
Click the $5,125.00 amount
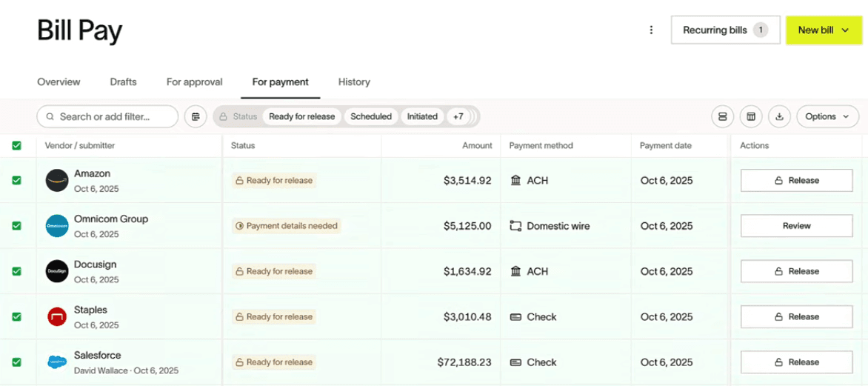click(x=467, y=226)
